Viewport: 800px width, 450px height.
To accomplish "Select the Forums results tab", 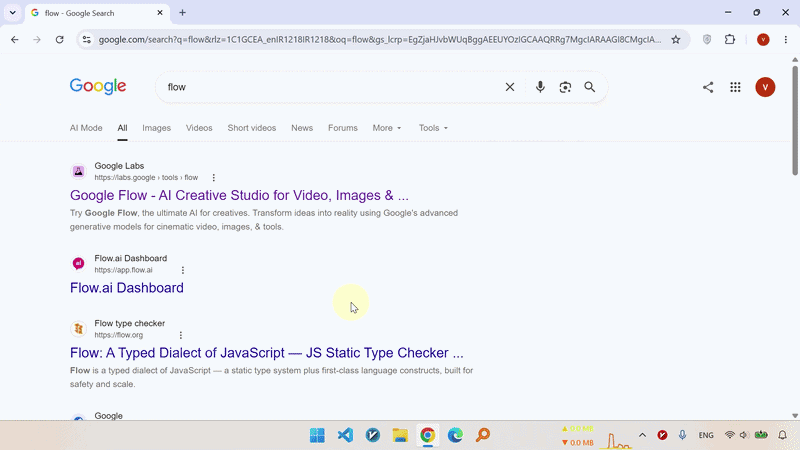I will coord(343,128).
